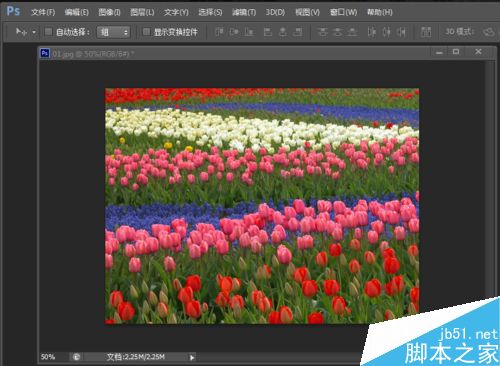Click the 文档:2.25M/2.25M status text

(135, 357)
